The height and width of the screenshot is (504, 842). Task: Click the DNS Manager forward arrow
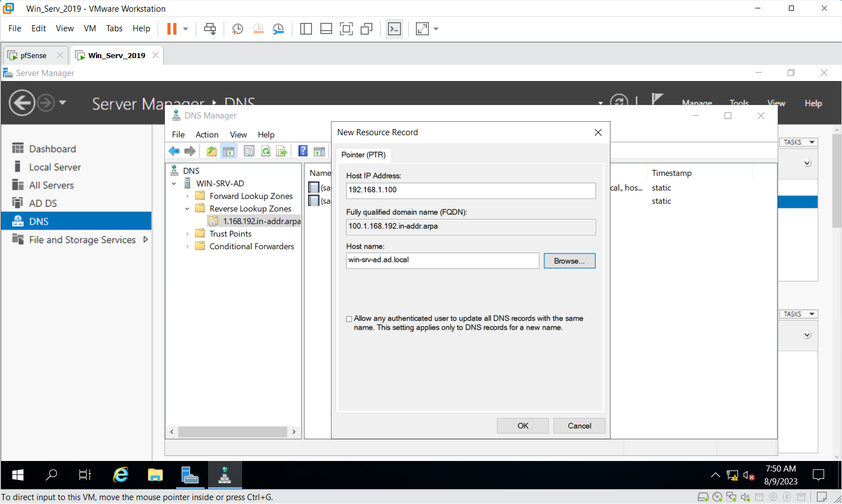(190, 151)
